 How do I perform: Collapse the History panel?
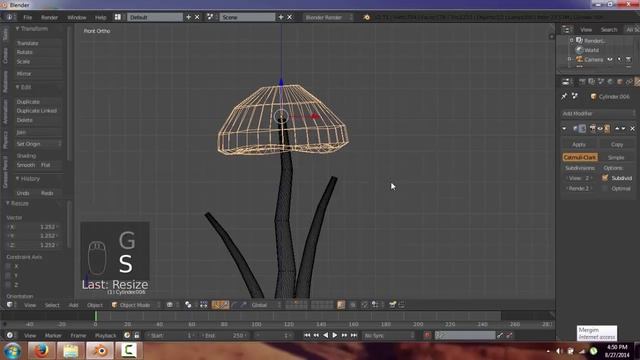pyautogui.click(x=18, y=179)
